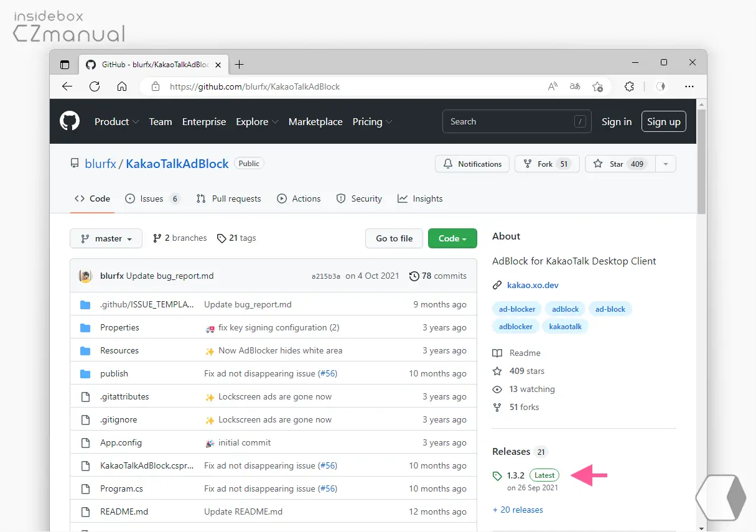Open a new browser tab

click(x=239, y=65)
